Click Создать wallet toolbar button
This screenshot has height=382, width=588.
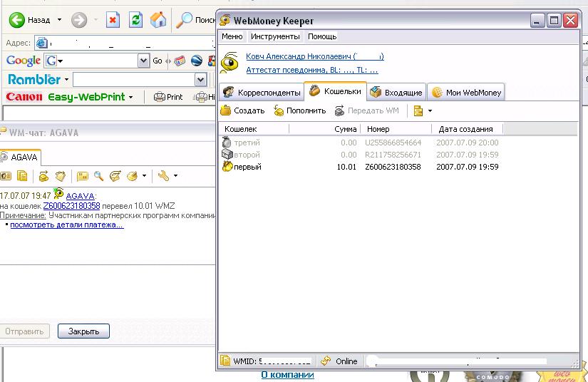242,110
